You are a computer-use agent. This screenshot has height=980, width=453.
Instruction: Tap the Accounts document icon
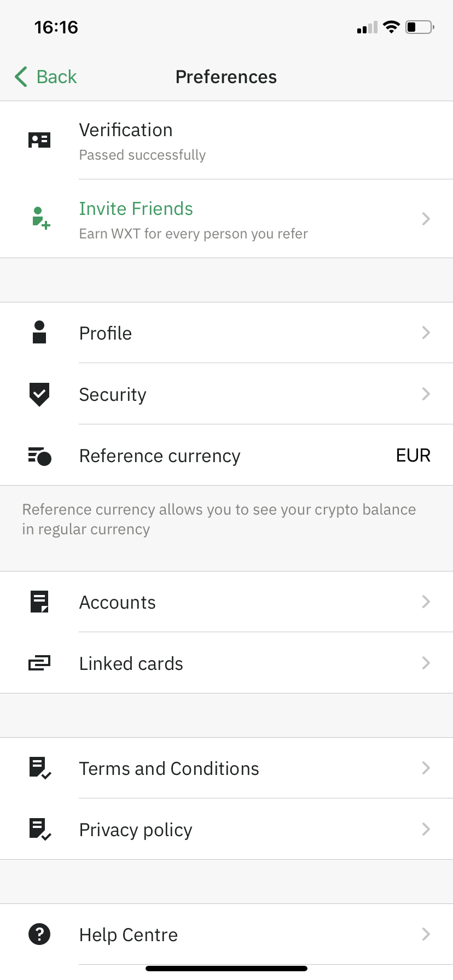[39, 602]
